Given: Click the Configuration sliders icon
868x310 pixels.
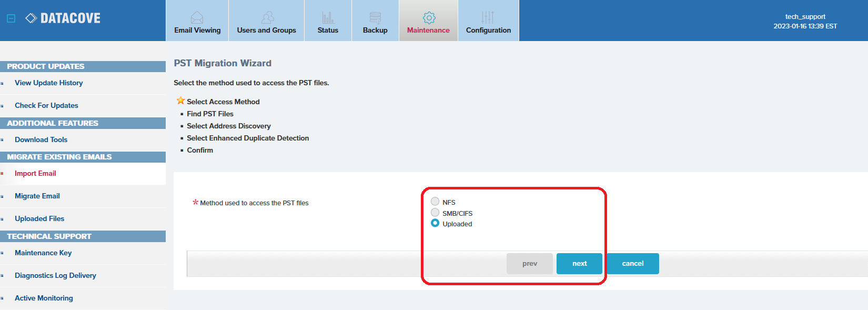Looking at the screenshot, I should point(488,17).
